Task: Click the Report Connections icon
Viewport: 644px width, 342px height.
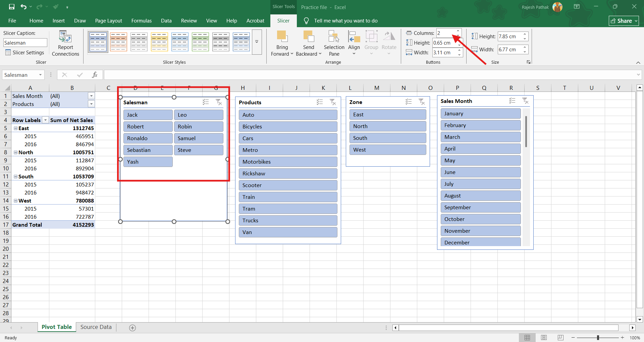Action: (x=65, y=37)
